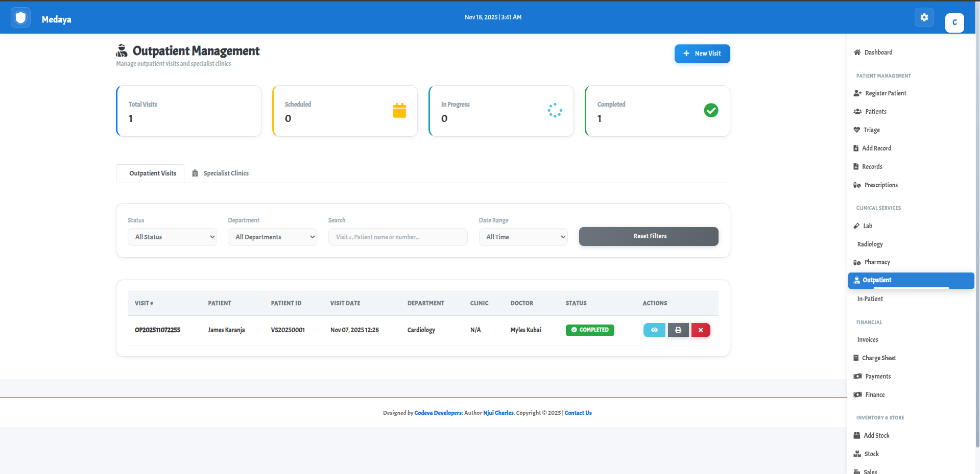Cancel visit with the red X icon
The height and width of the screenshot is (474, 980).
pos(701,330)
